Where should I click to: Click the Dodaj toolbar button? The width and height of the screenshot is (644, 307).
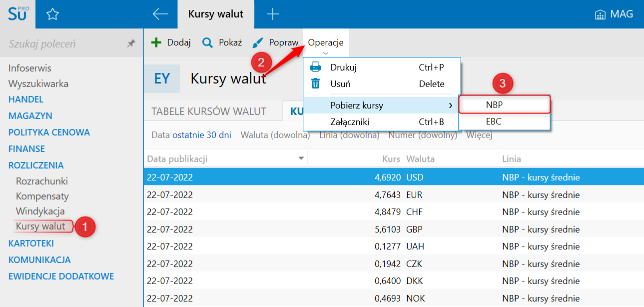coord(171,42)
